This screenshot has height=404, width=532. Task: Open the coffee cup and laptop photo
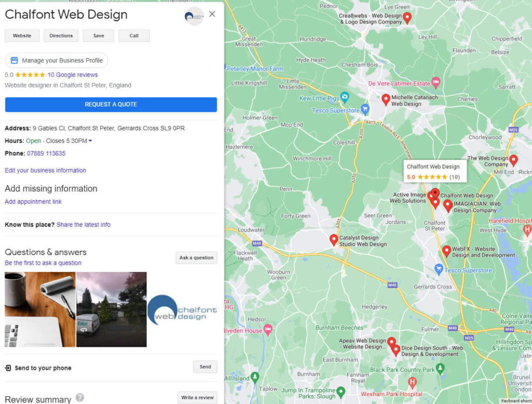click(x=40, y=309)
